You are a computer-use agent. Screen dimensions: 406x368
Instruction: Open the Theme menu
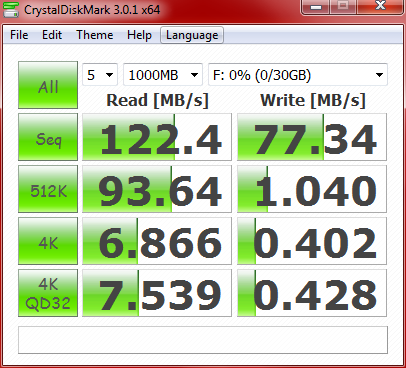pos(95,35)
